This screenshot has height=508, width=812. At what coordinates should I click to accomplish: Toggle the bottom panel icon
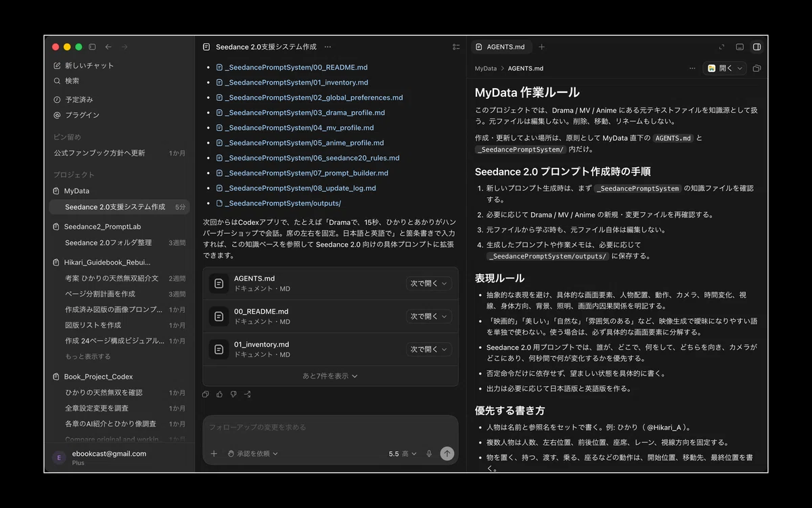click(740, 47)
